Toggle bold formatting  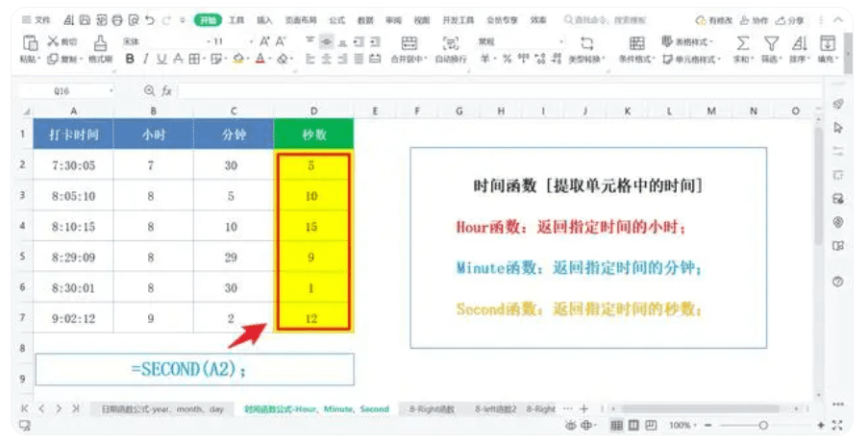[130, 59]
